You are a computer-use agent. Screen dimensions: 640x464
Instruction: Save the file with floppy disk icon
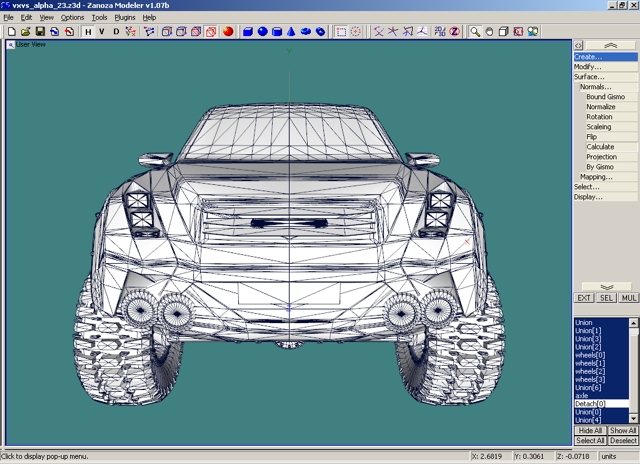39,31
